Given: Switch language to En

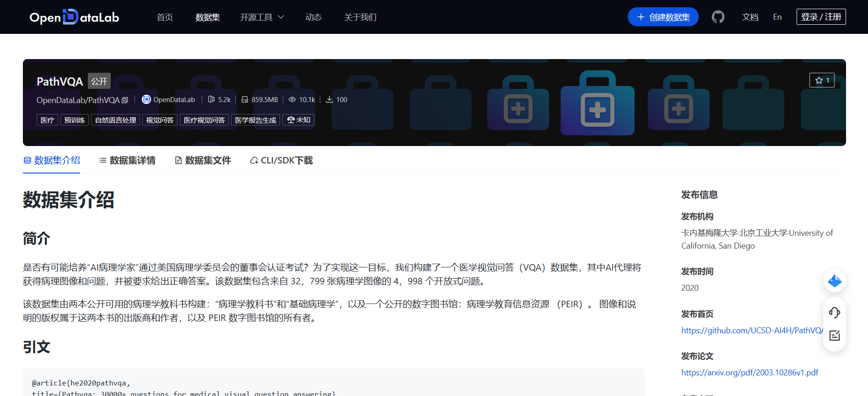Looking at the screenshot, I should point(777,17).
